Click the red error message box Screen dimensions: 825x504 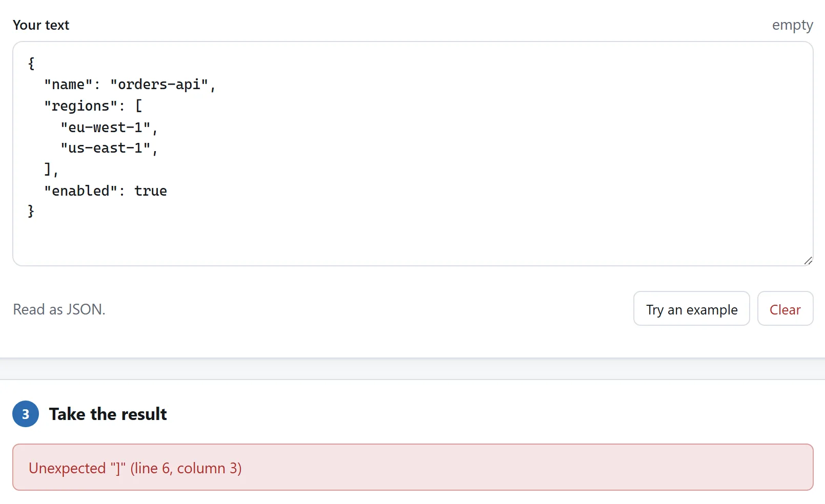tap(412, 467)
